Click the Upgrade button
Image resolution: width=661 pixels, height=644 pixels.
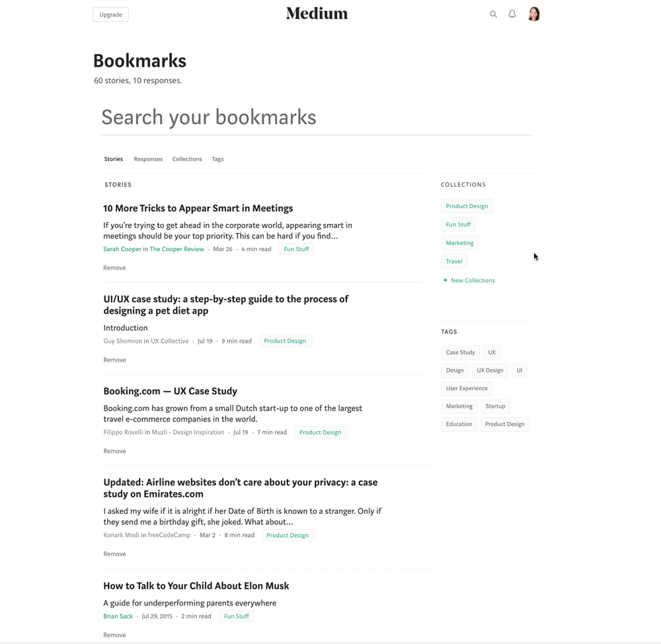tap(110, 14)
